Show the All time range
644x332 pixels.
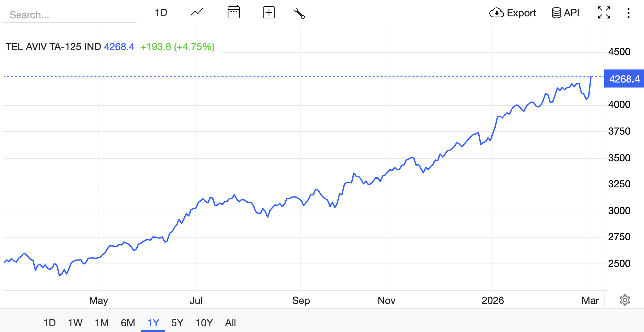point(230,323)
